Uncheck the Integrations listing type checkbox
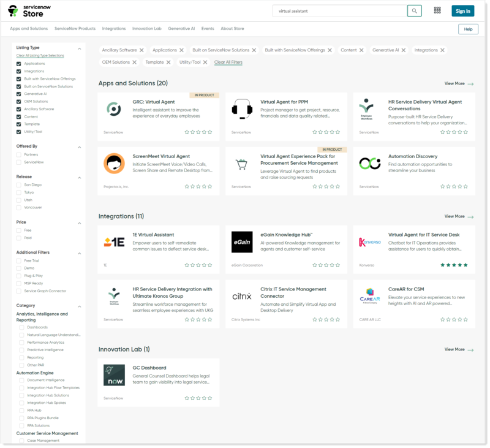The width and height of the screenshot is (490, 448). pyautogui.click(x=19, y=71)
